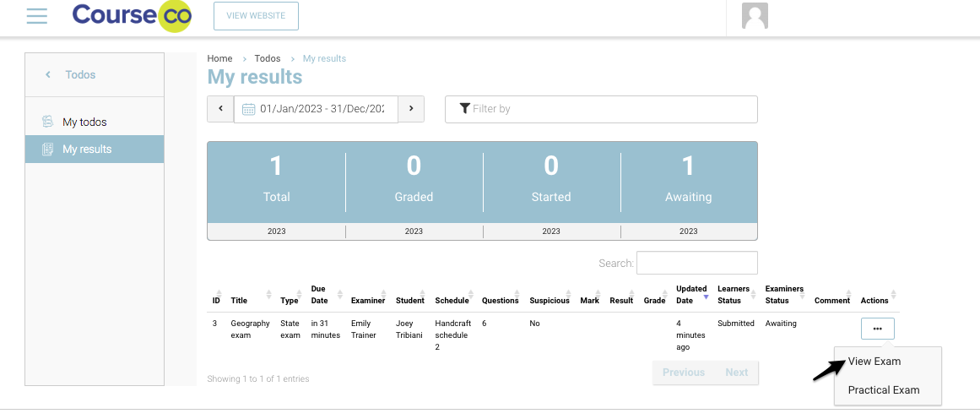The image size is (980, 419).
Task: Click the filter funnel icon
Action: (464, 109)
